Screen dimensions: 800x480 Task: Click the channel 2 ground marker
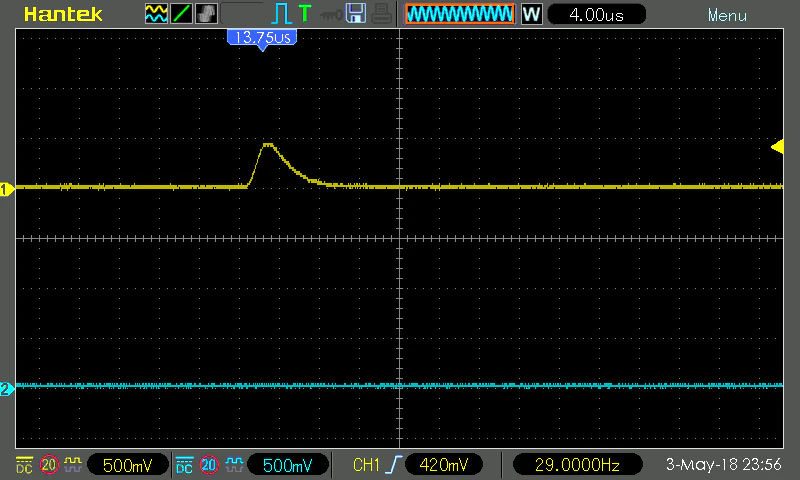7,389
